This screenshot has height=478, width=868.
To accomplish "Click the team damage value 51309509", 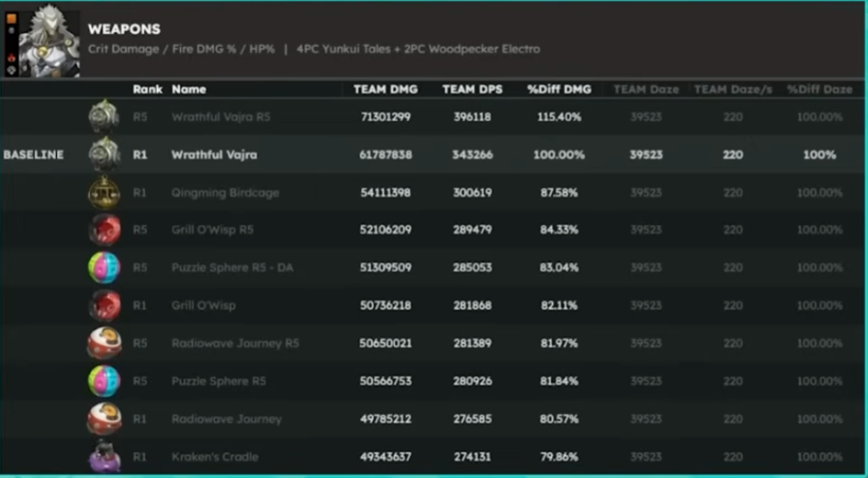I will [x=385, y=267].
